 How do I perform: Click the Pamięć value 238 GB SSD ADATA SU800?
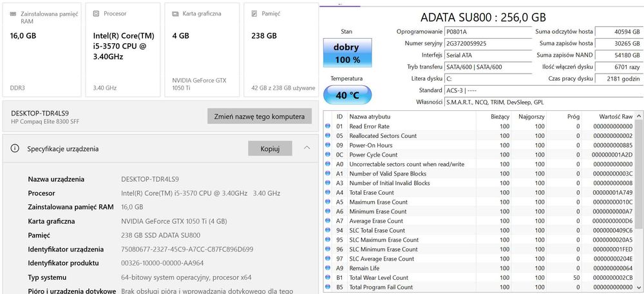[x=160, y=235]
